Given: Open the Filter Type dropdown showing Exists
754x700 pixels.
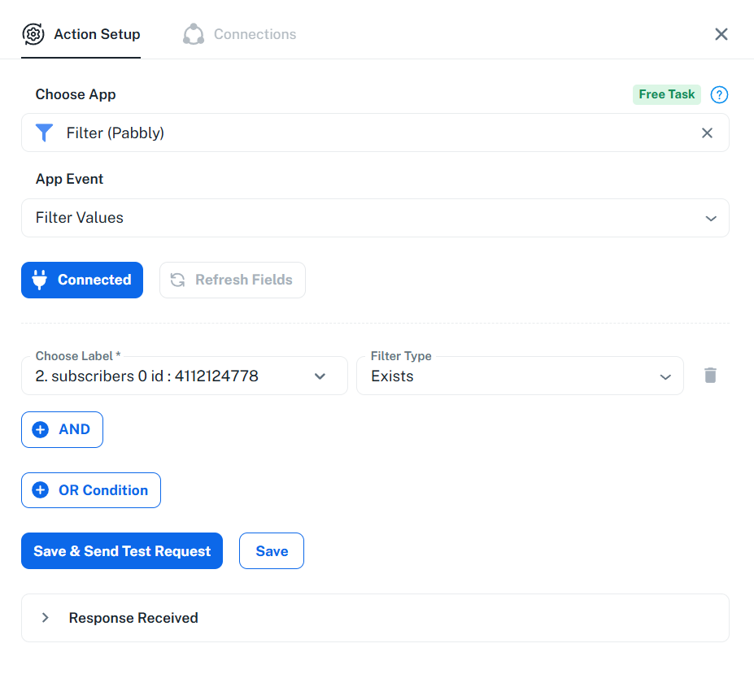Looking at the screenshot, I should click(x=520, y=376).
